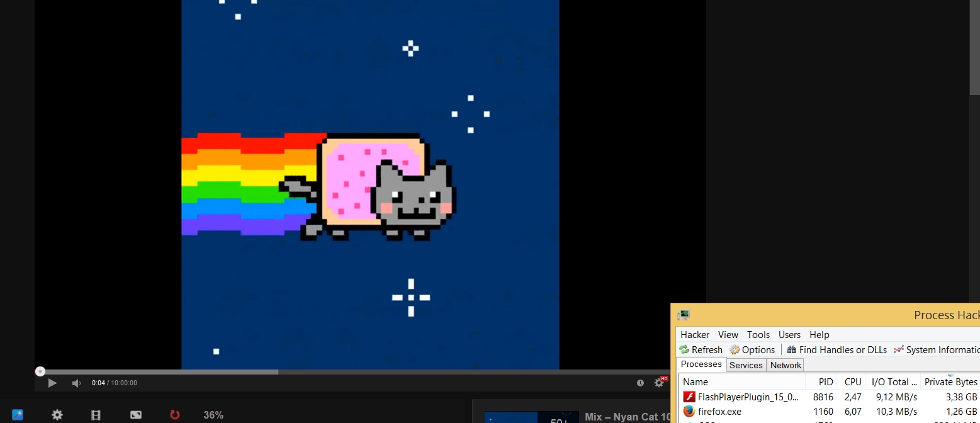Click the 10,3 MB/s I/O value
Screen dimensions: 980x423
pos(896,411)
